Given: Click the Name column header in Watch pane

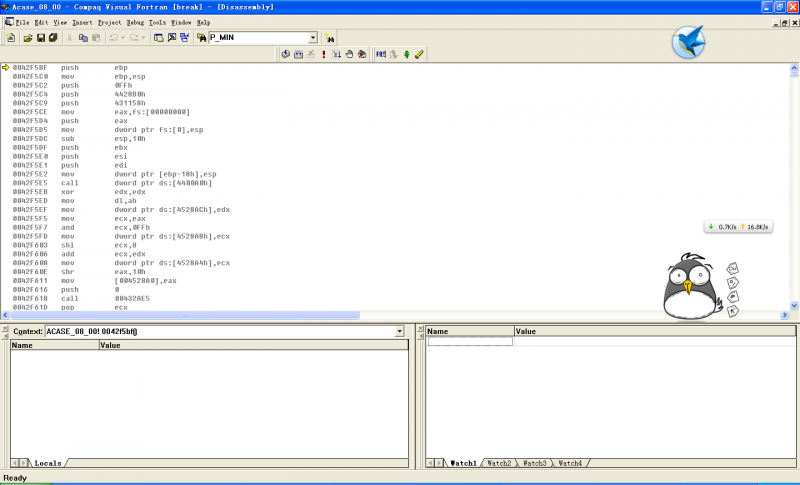Looking at the screenshot, I should [x=470, y=331].
